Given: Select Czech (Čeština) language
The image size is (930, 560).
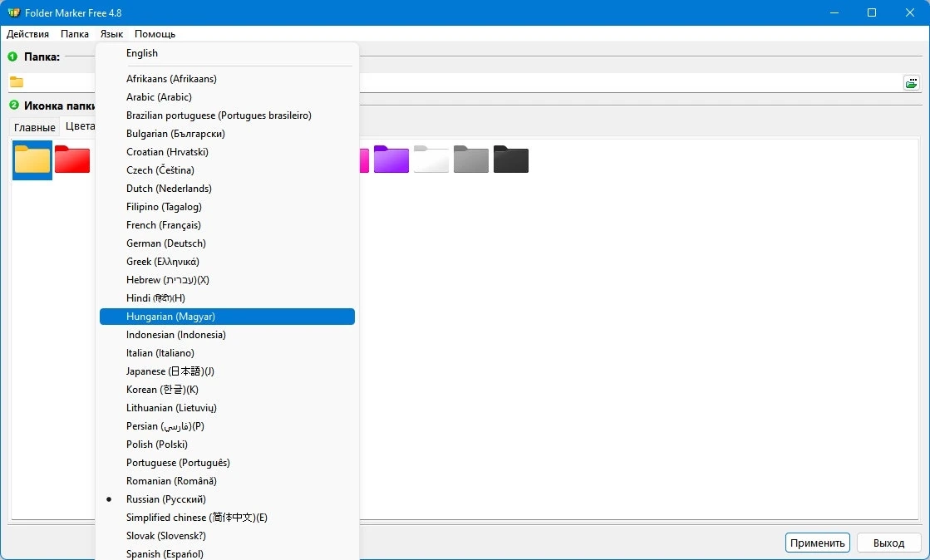Looking at the screenshot, I should (x=227, y=169).
